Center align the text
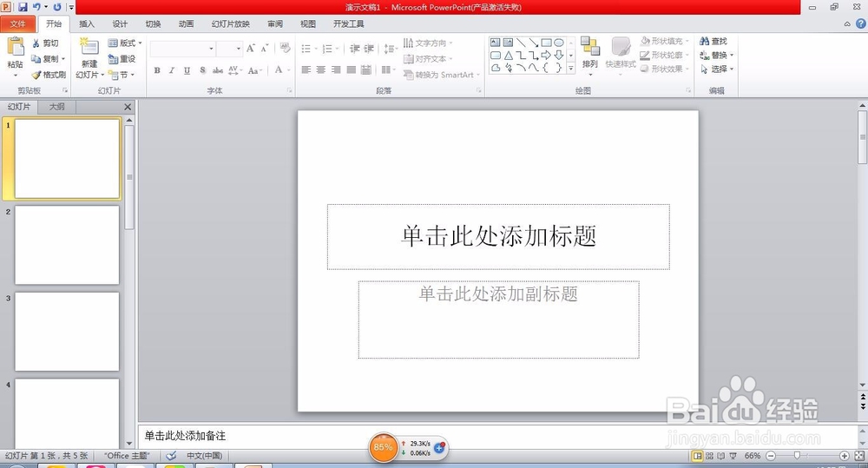Image resolution: width=868 pixels, height=468 pixels. [x=320, y=69]
